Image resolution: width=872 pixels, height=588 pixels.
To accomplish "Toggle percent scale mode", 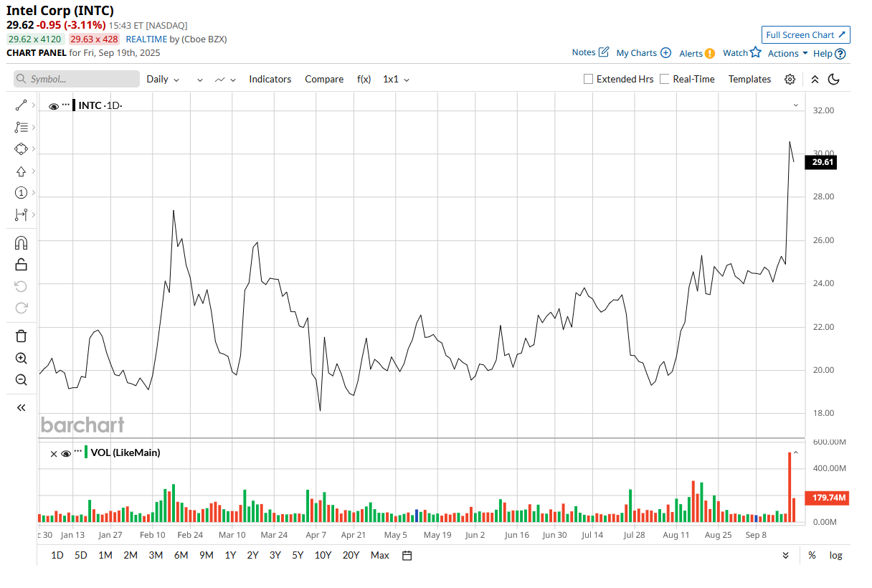I will click(812, 555).
